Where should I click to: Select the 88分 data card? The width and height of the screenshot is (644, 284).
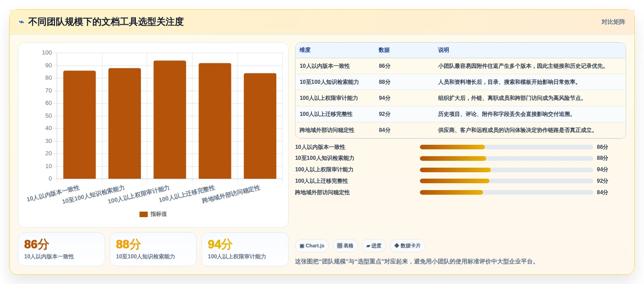[x=153, y=249]
